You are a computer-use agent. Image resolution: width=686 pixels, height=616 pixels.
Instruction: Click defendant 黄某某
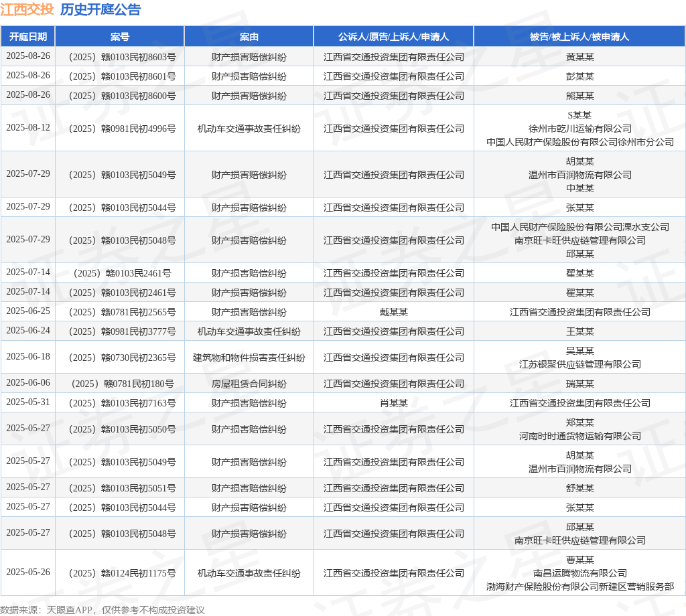click(579, 57)
